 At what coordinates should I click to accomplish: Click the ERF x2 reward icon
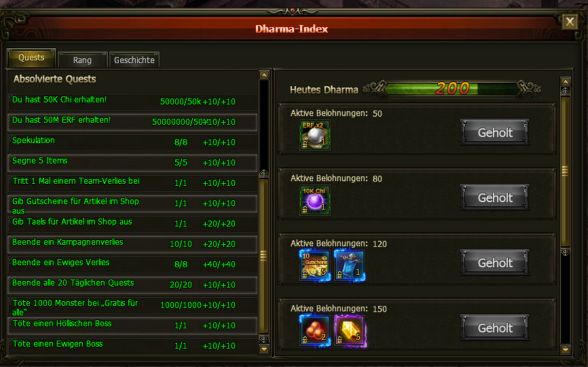[314, 135]
